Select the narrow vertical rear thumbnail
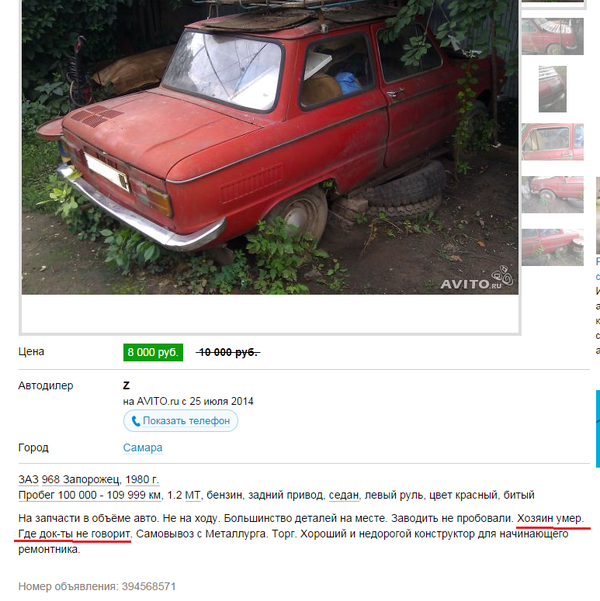This screenshot has height=601, width=600. point(552,89)
